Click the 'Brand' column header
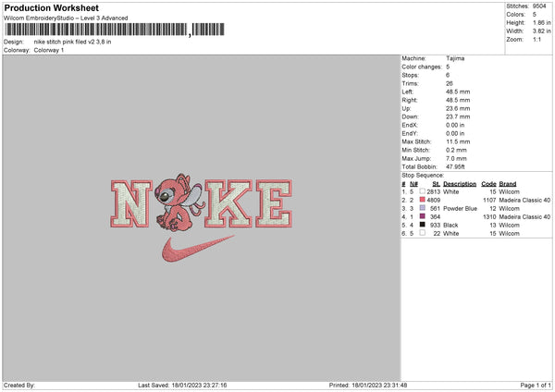Screen dimensions: 555x392 (508, 184)
